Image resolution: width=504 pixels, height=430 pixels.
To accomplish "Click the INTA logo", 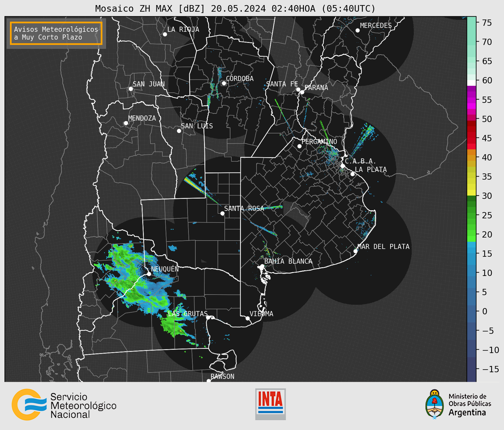I will (270, 404).
